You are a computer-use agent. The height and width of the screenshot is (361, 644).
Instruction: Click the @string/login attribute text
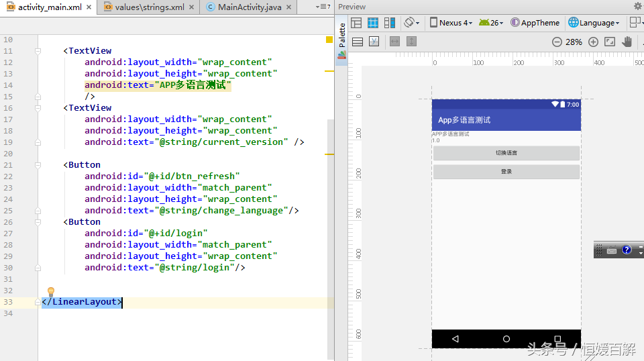click(x=195, y=268)
